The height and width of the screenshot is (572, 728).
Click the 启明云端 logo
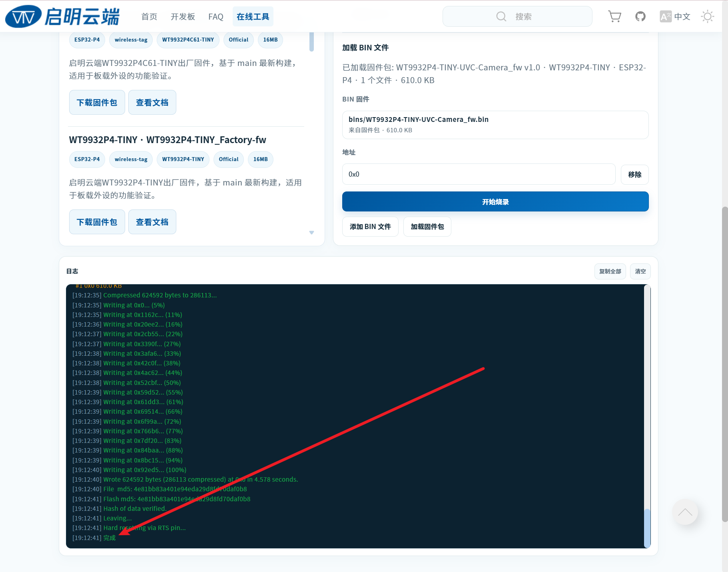pyautogui.click(x=62, y=16)
